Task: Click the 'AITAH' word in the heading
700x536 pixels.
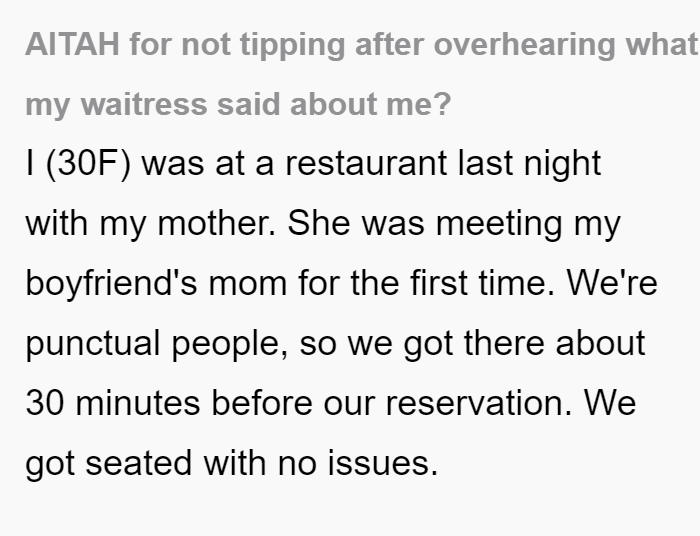Action: point(72,45)
